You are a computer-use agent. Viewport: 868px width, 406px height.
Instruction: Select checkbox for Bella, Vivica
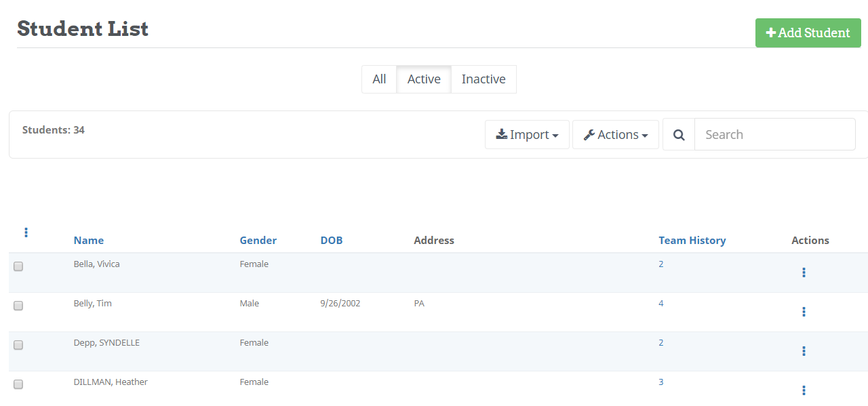[18, 266]
